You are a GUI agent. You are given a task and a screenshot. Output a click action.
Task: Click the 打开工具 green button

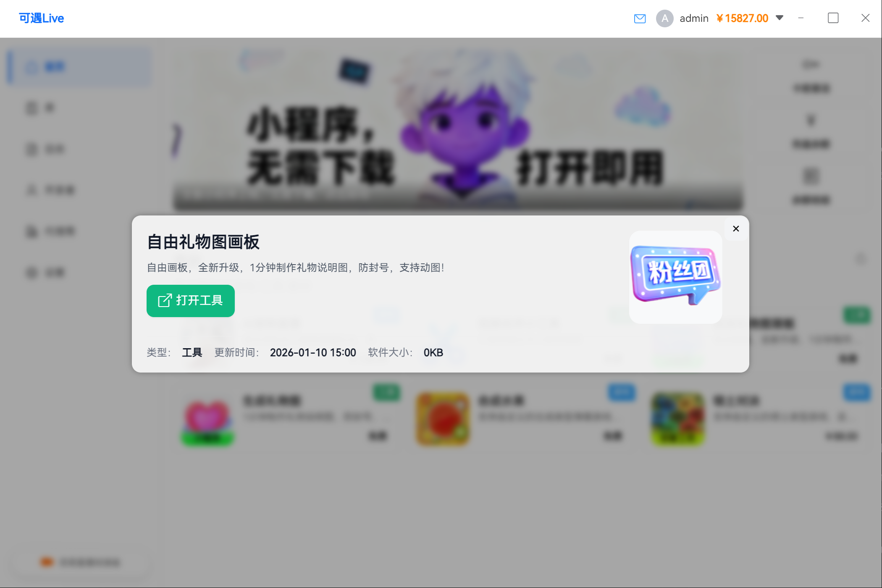tap(190, 301)
